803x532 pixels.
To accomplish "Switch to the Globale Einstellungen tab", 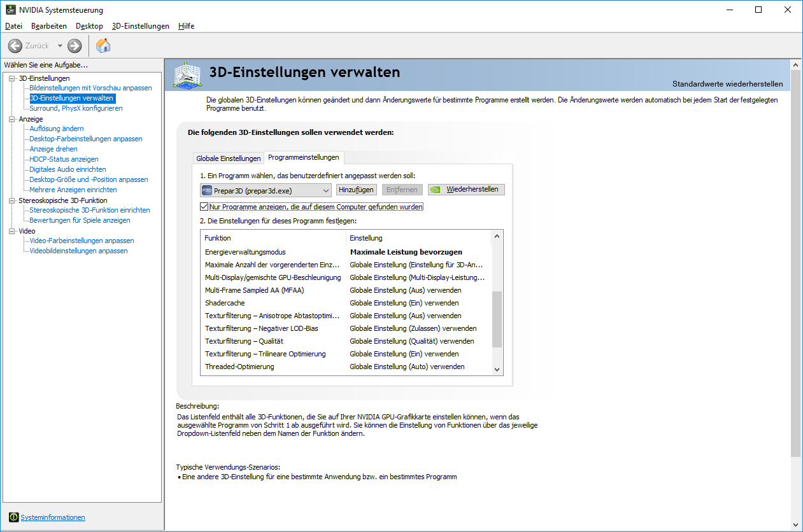I will 229,158.
